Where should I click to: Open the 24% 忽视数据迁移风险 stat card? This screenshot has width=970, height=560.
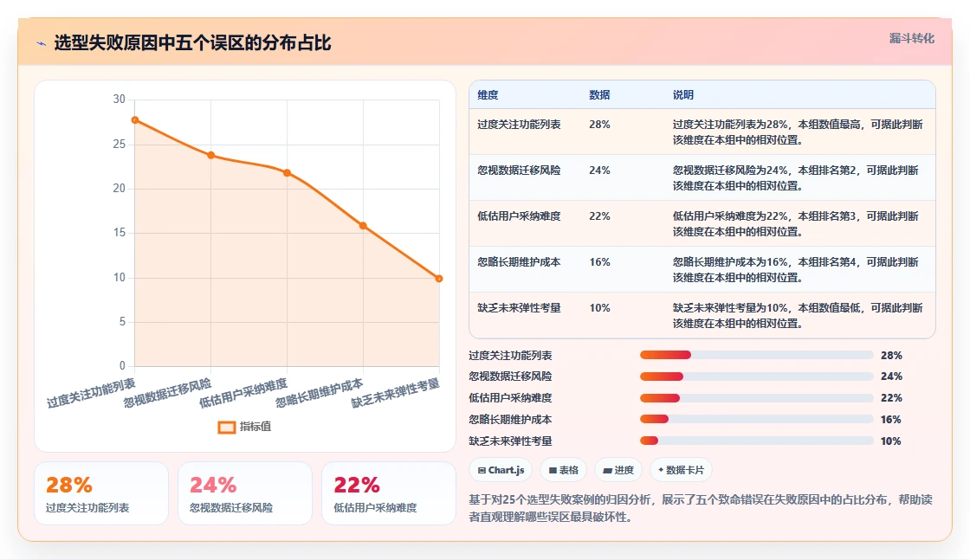[245, 493]
